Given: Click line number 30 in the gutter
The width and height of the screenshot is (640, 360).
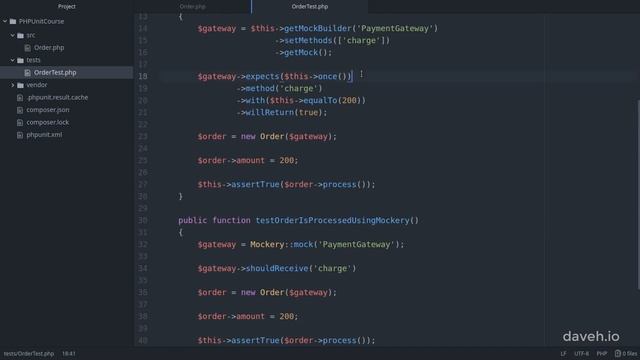Looking at the screenshot, I should 142,220.
